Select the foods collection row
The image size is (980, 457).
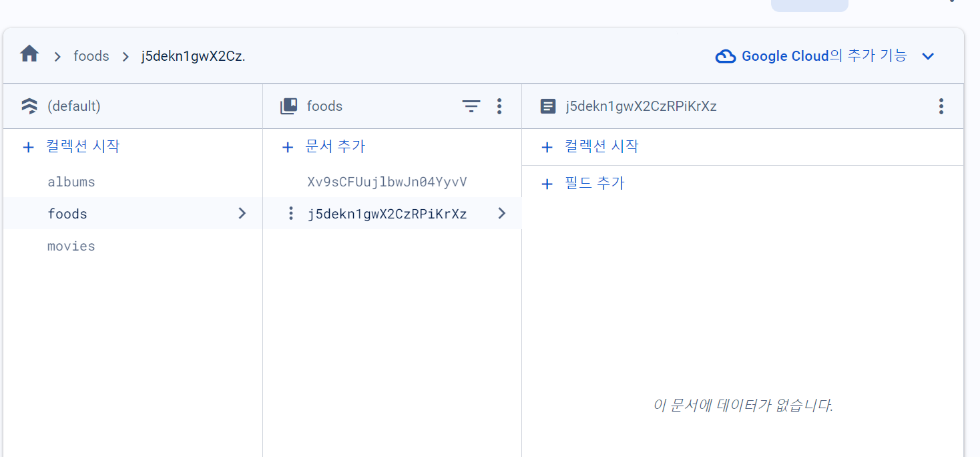pos(133,214)
